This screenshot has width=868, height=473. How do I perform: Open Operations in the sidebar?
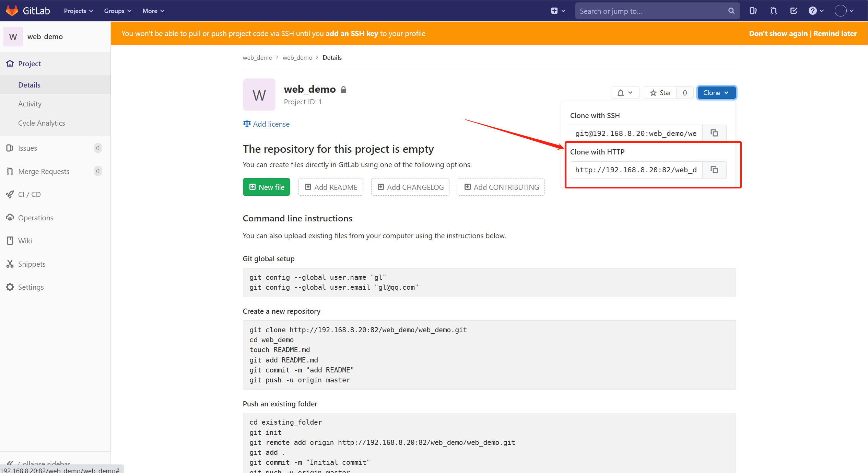(55, 218)
